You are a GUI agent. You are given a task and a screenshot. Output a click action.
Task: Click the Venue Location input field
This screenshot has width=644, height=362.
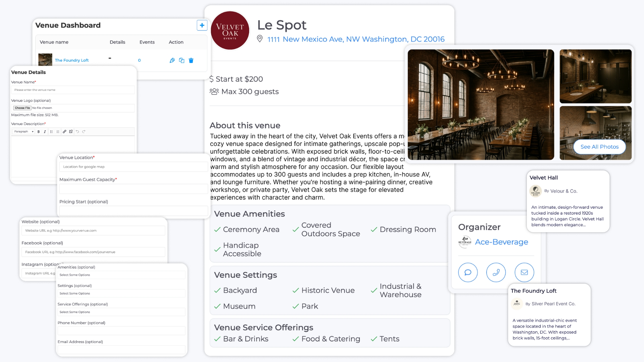coord(133,167)
